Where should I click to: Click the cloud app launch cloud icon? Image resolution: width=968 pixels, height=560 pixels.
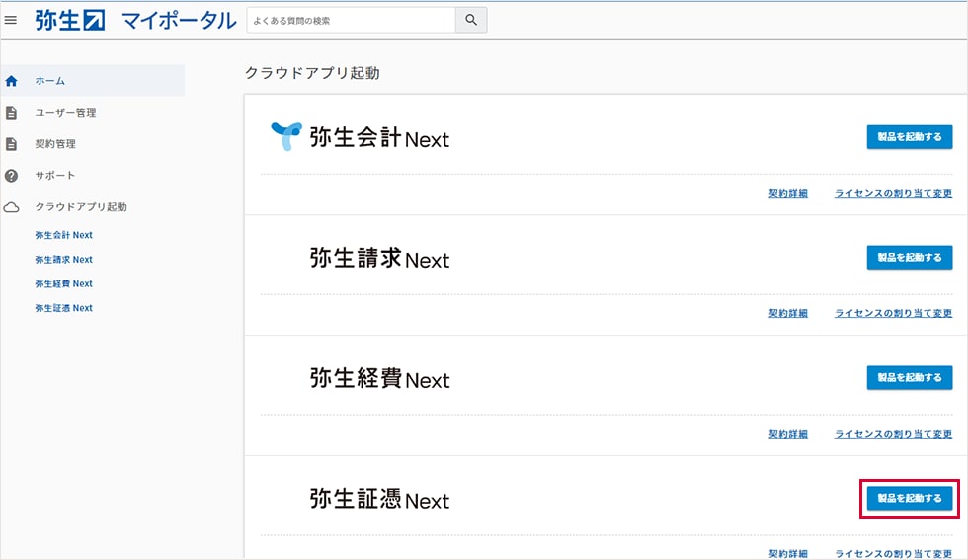pyautogui.click(x=12, y=207)
